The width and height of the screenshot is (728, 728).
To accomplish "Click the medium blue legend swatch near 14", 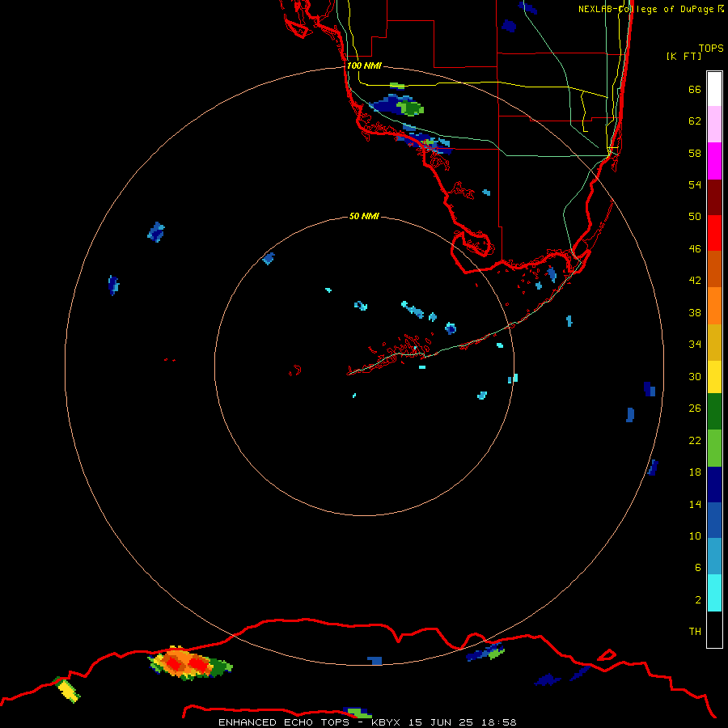I will (714, 520).
